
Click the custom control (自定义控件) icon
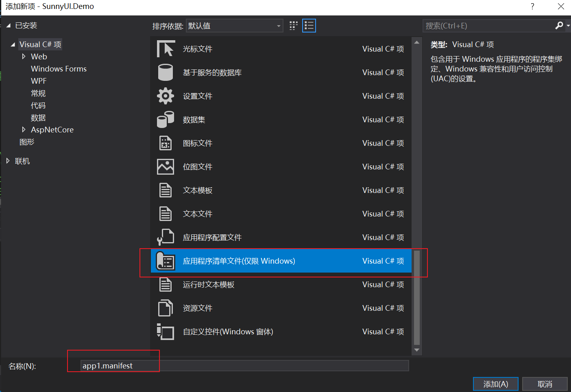[166, 331]
